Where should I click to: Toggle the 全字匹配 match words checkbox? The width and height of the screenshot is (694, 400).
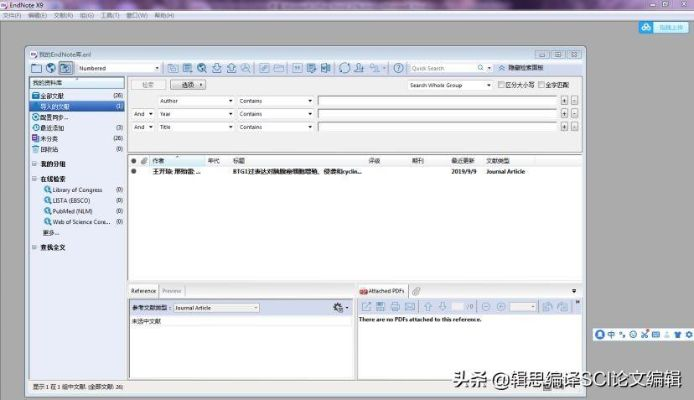click(541, 85)
